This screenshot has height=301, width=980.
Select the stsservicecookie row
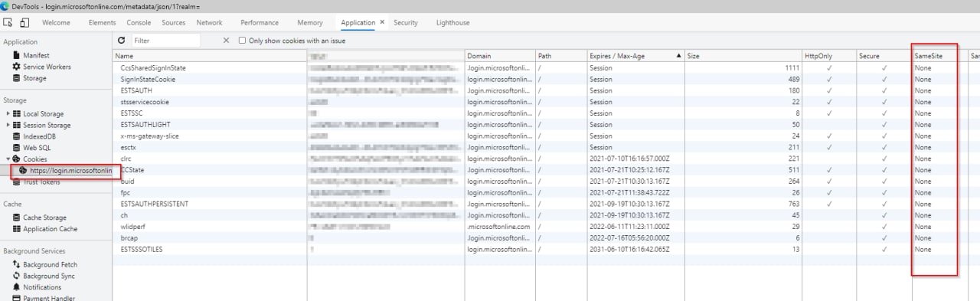coord(546,102)
